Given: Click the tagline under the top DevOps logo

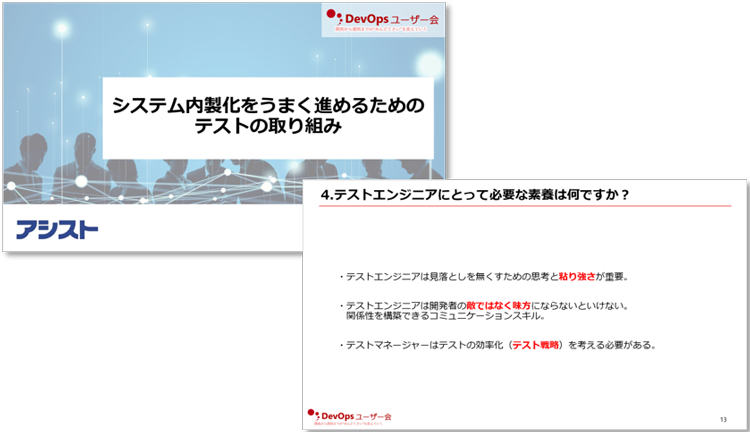Looking at the screenshot, I should tap(384, 31).
